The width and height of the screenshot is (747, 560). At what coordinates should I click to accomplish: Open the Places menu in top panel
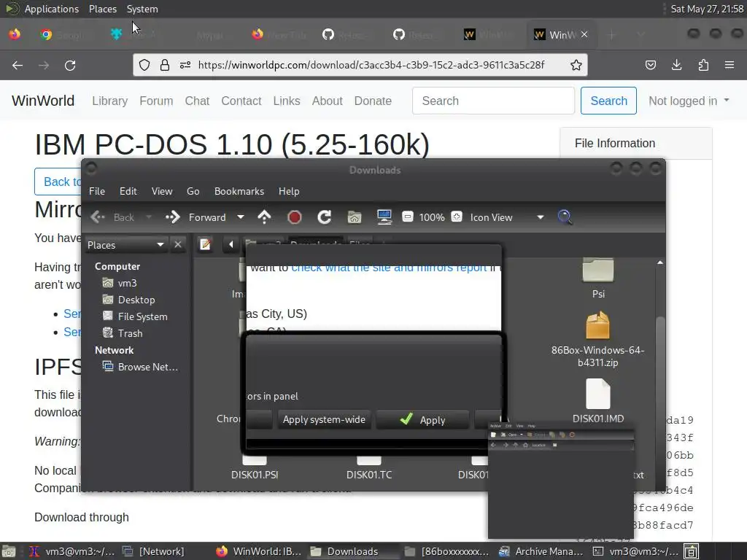(x=103, y=9)
